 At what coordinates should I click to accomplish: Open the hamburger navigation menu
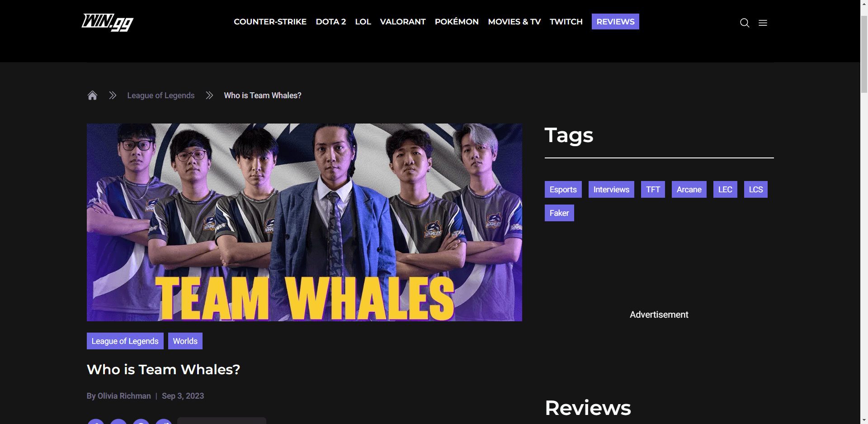(x=763, y=23)
